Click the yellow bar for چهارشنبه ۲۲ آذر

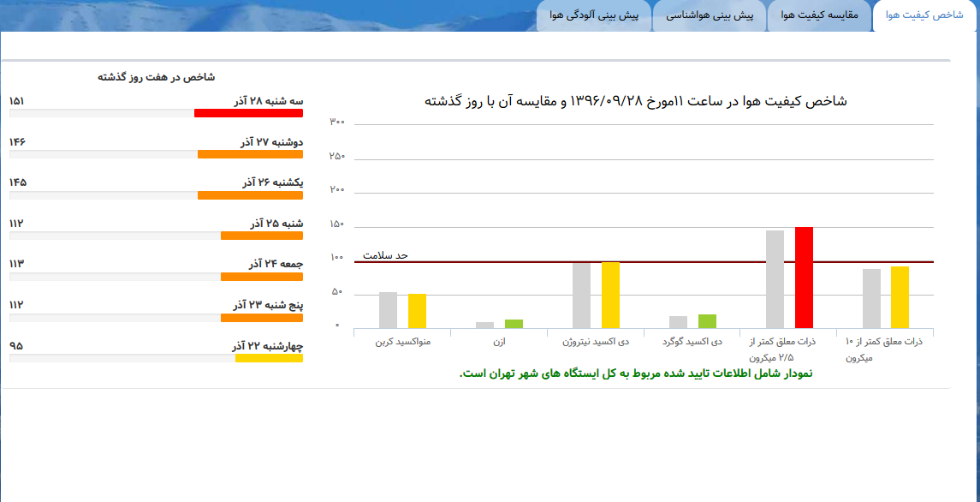[269, 358]
